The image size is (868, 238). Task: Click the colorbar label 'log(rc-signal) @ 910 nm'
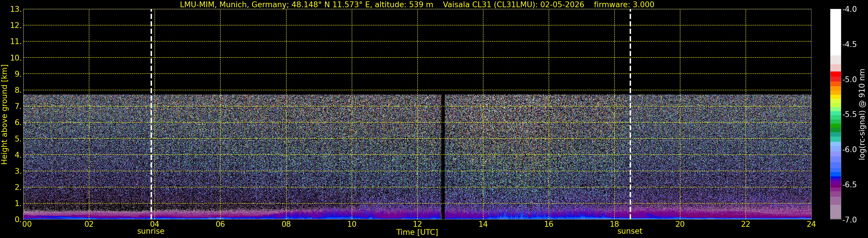coord(863,114)
